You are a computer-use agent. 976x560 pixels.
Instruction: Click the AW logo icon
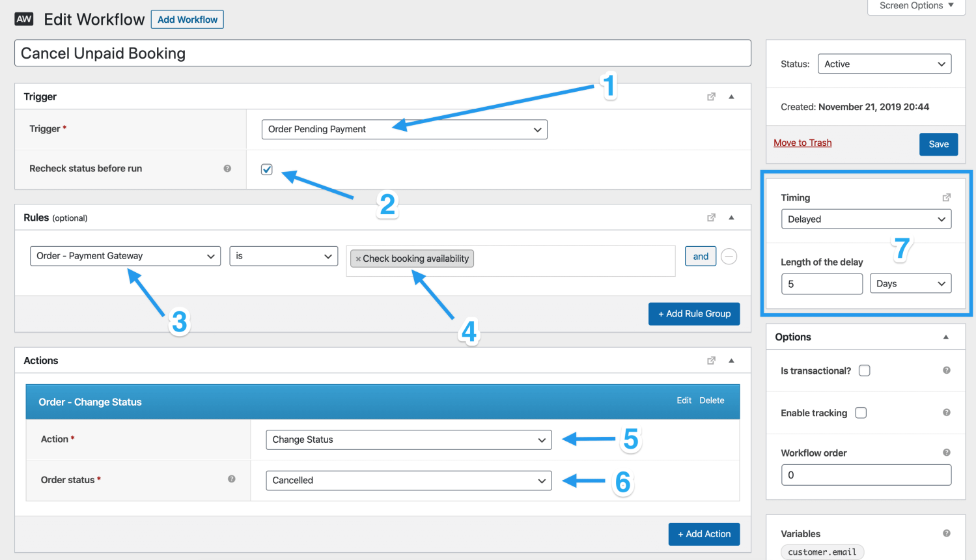(24, 19)
